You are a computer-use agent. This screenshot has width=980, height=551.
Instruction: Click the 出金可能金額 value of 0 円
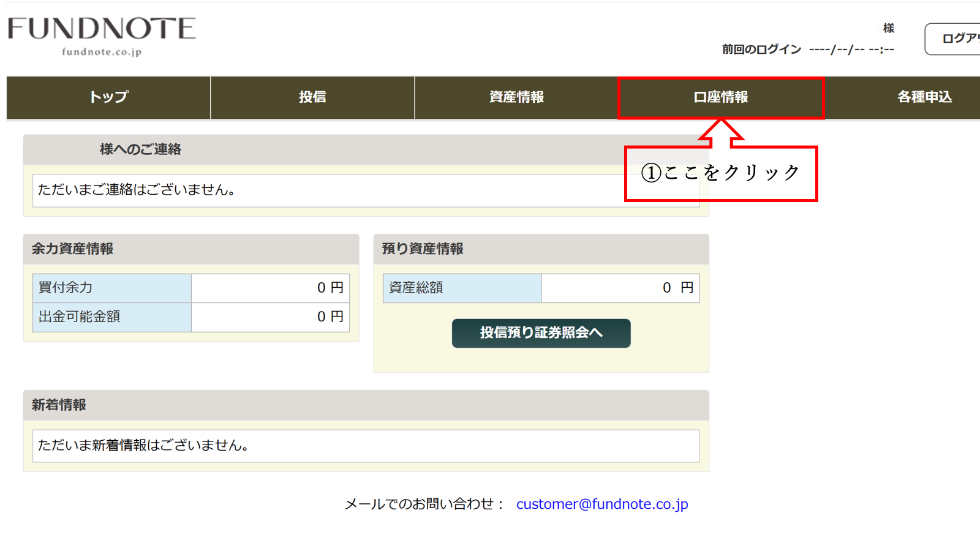tap(270, 317)
